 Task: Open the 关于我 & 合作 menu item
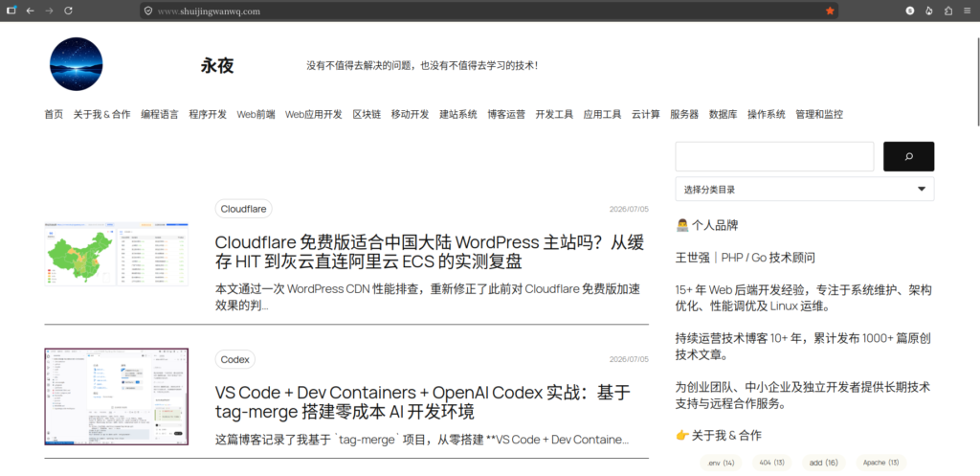pos(101,115)
